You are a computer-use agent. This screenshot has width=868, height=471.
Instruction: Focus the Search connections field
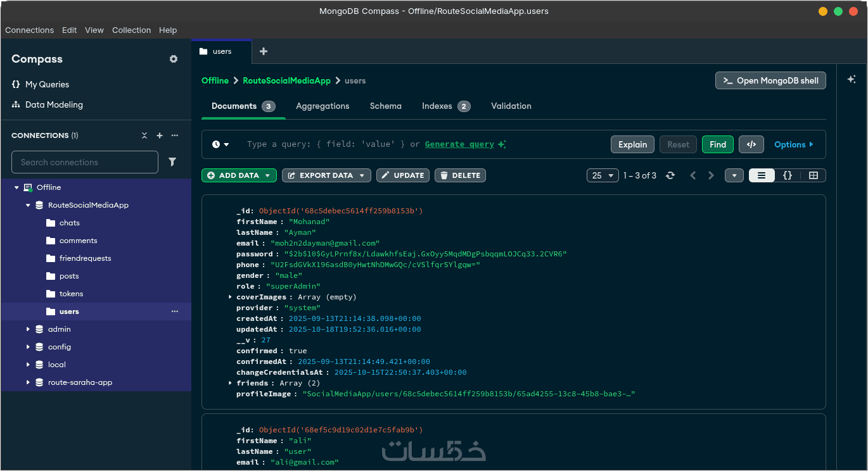tap(85, 162)
